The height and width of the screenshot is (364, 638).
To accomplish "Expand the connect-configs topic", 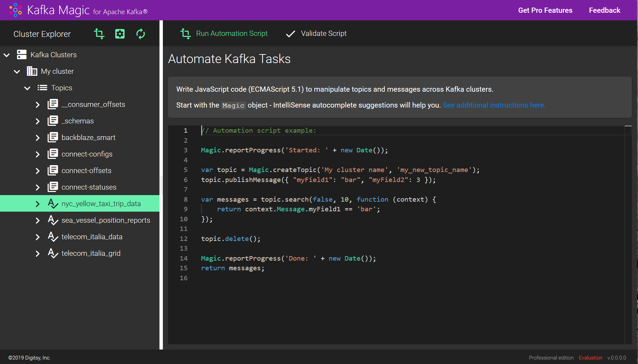I will pyautogui.click(x=38, y=154).
